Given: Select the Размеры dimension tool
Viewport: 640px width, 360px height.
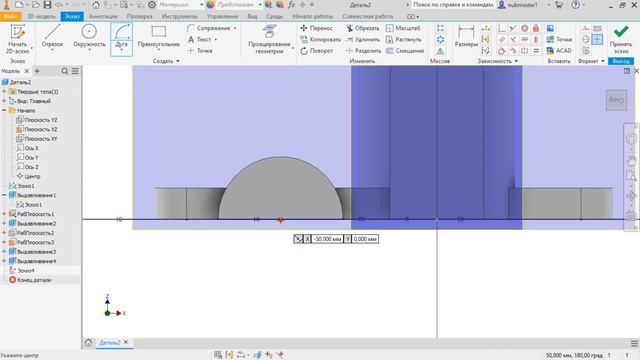Looking at the screenshot, I should coord(466,36).
